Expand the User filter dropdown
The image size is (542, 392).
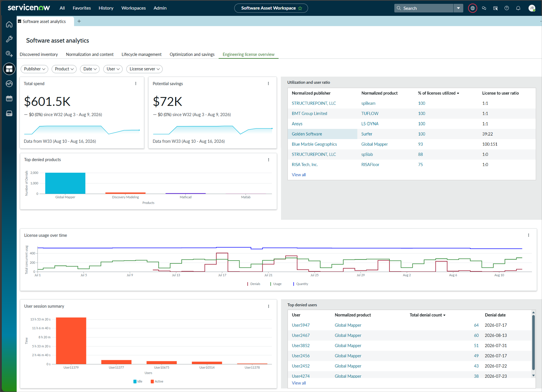(x=113, y=69)
